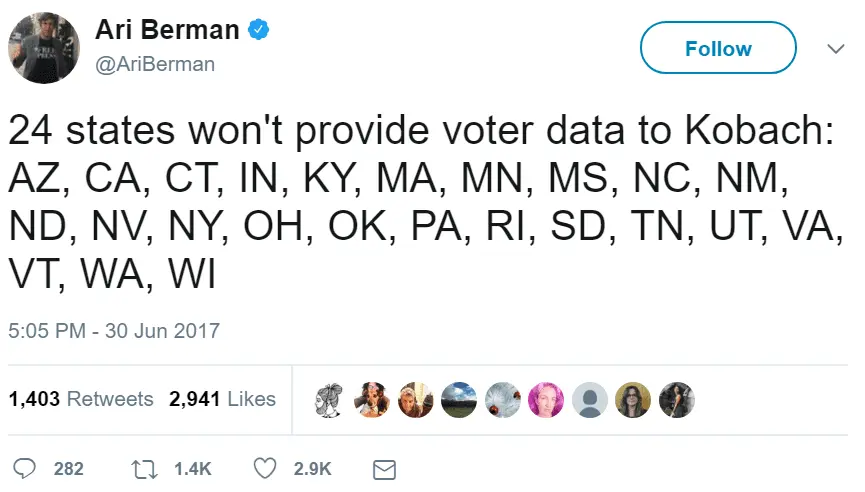
Task: Open Ari Berman's profile picture
Action: coord(41,47)
